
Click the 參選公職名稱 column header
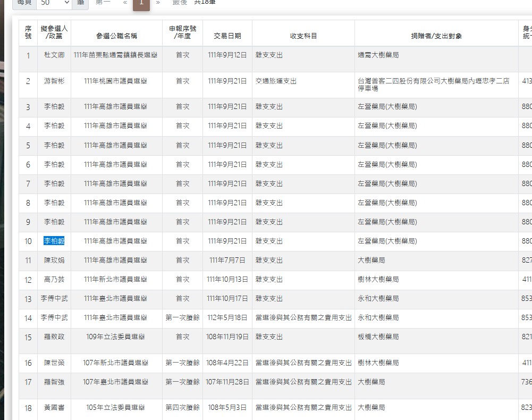click(116, 36)
